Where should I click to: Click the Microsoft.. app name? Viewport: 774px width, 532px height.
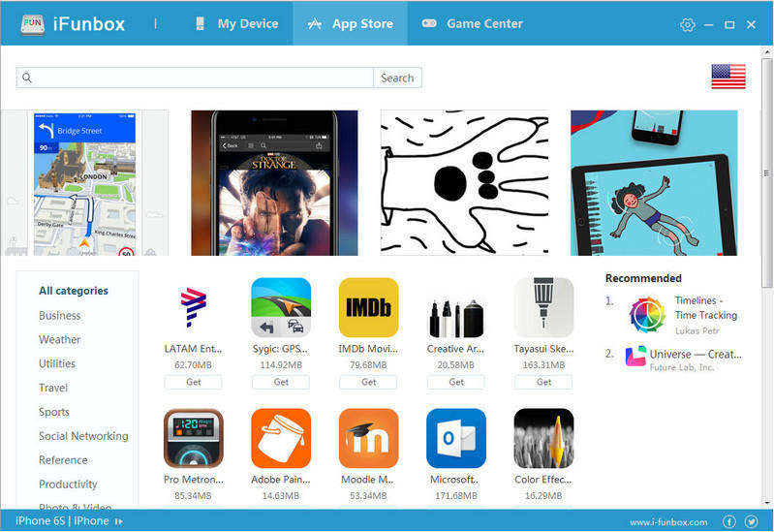coord(454,480)
